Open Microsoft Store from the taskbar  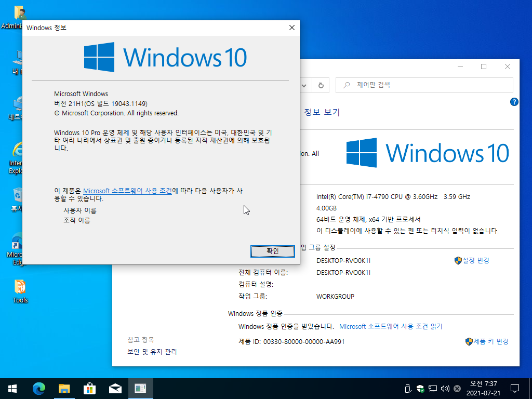pos(89,389)
